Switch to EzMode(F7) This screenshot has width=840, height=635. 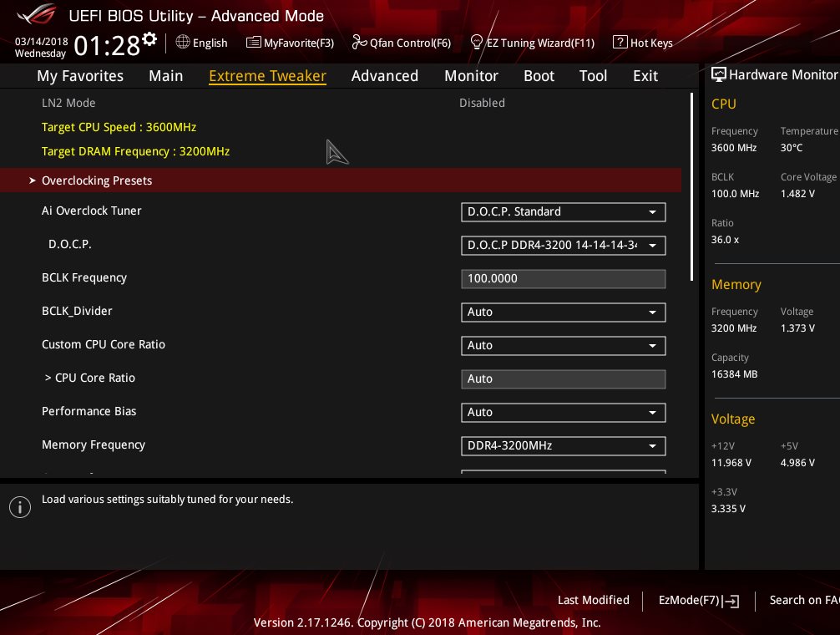click(x=699, y=601)
